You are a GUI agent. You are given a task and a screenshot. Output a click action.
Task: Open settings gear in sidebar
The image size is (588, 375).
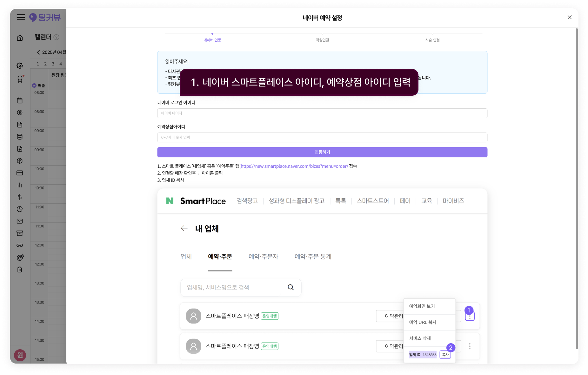click(x=20, y=66)
